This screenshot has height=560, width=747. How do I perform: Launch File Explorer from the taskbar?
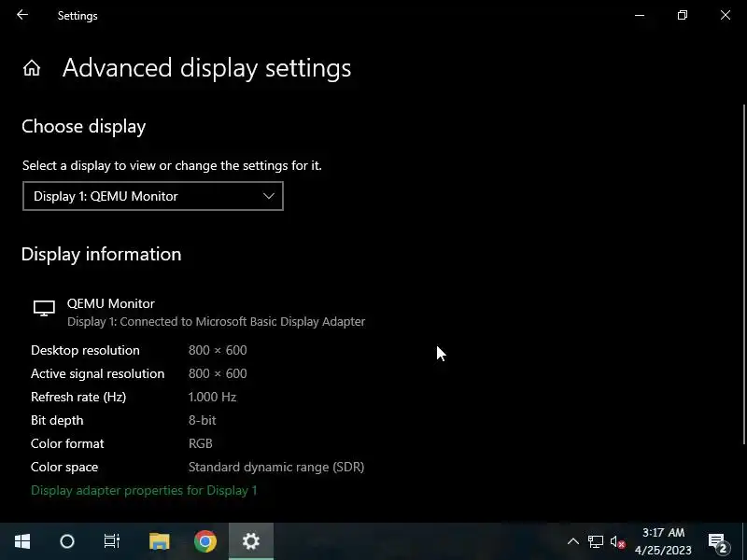click(x=159, y=541)
